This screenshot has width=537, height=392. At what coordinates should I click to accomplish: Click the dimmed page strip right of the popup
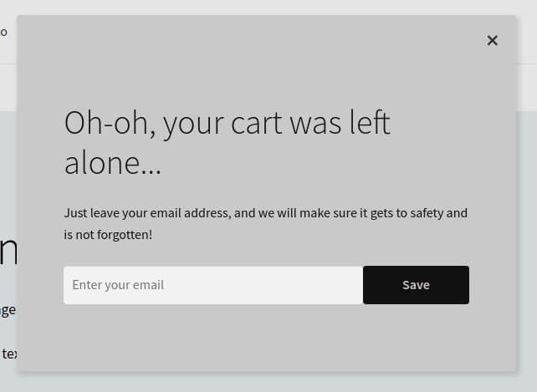pyautogui.click(x=527, y=240)
